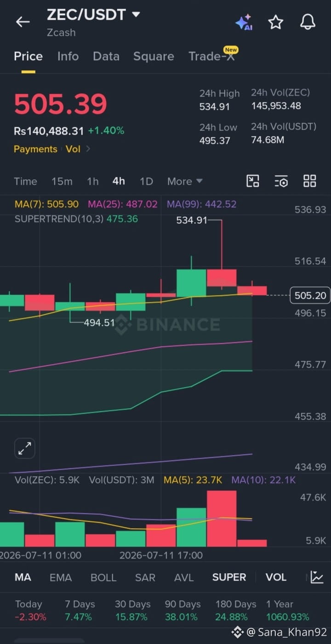331x644 pixels.
Task: Expand chart to fullscreen arrows icon
Action: tap(25, 448)
